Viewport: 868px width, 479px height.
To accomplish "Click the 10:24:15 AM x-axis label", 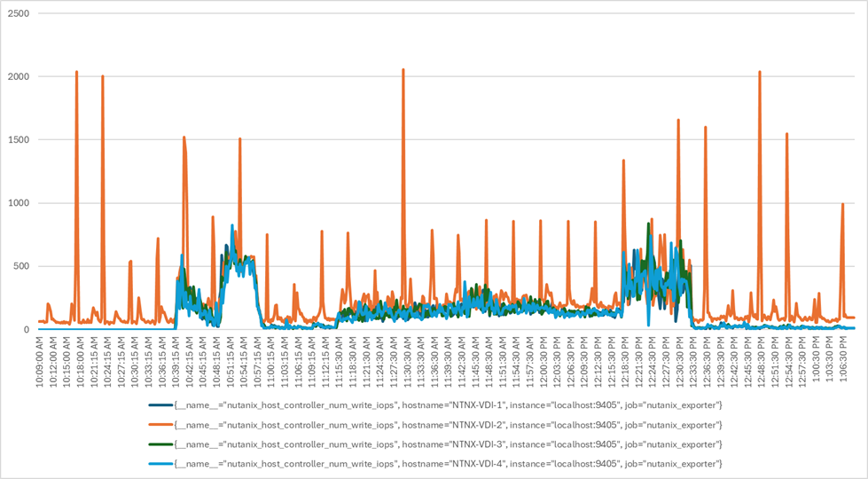I will [x=108, y=364].
